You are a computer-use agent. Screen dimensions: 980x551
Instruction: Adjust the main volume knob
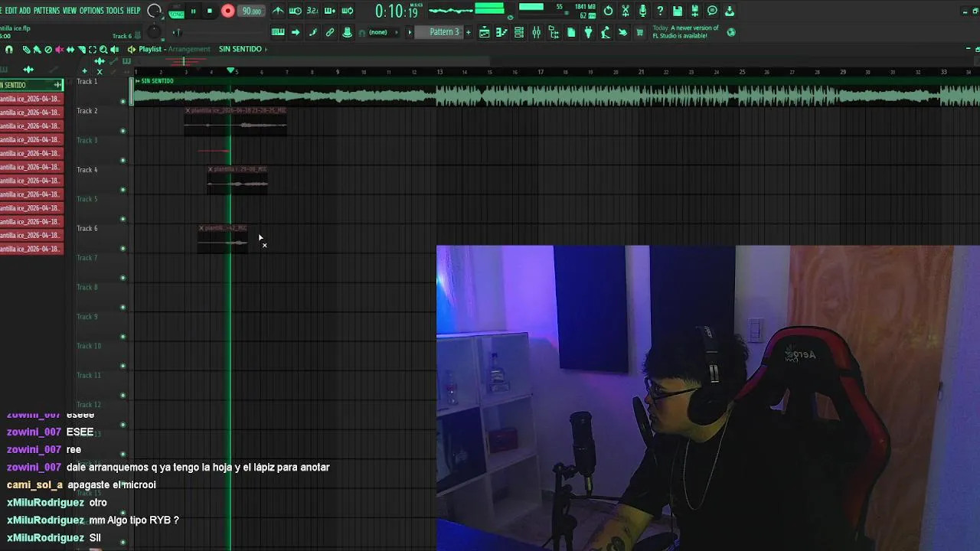point(154,11)
